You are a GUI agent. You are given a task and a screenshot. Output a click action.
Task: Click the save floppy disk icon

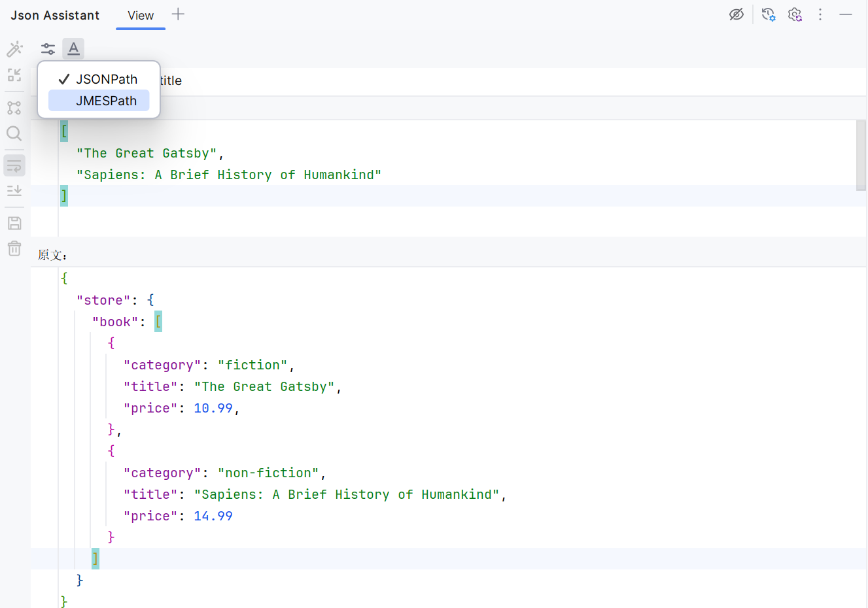[14, 223]
